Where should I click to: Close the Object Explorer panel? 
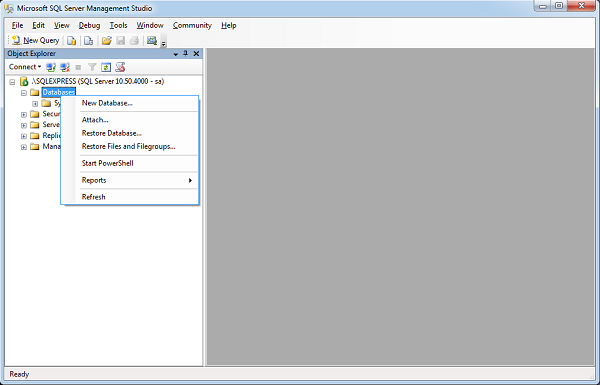196,54
